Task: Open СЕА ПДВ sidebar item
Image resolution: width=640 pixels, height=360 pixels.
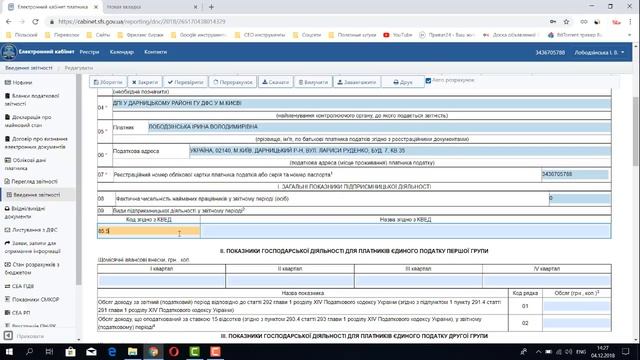Action: pyautogui.click(x=19, y=286)
